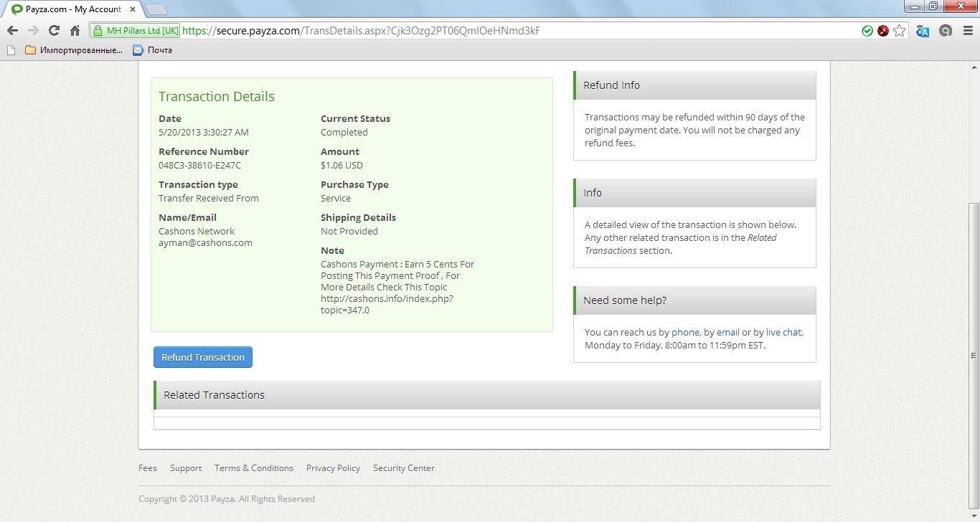Go back with the browser back arrow
Viewport: 980px width, 522px height.
(x=12, y=31)
